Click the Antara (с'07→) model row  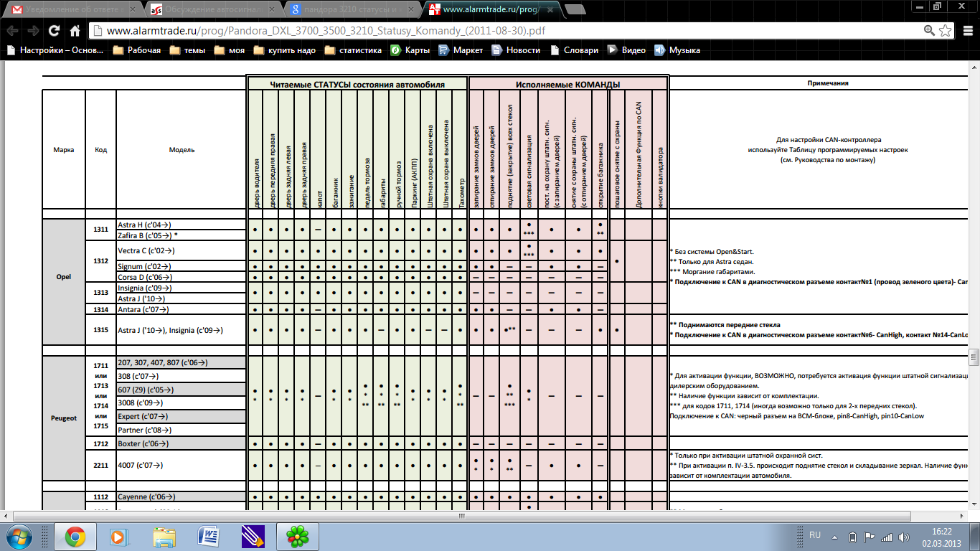181,309
